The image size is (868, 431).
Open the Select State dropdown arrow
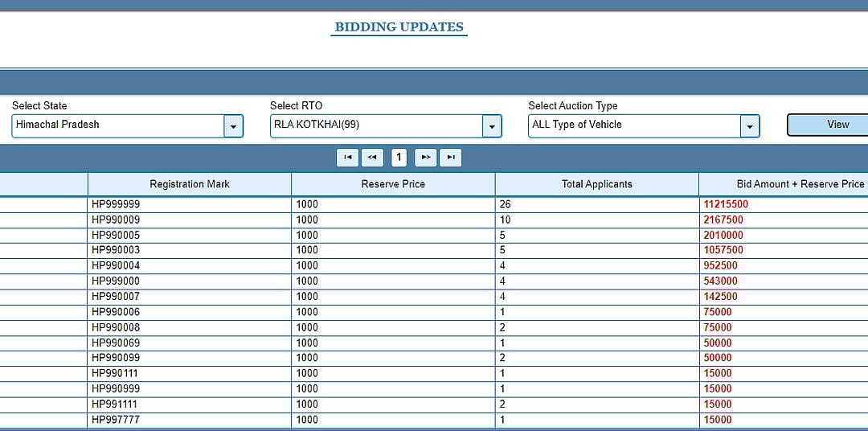click(x=233, y=126)
